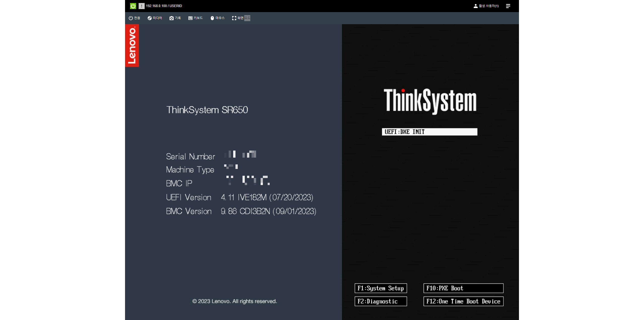Open the 마우스 mouse settings menu
This screenshot has height=320, width=644.
coord(217,18)
